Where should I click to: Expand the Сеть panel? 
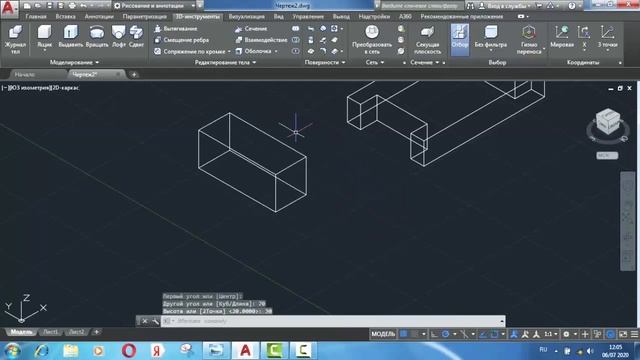click(x=375, y=62)
